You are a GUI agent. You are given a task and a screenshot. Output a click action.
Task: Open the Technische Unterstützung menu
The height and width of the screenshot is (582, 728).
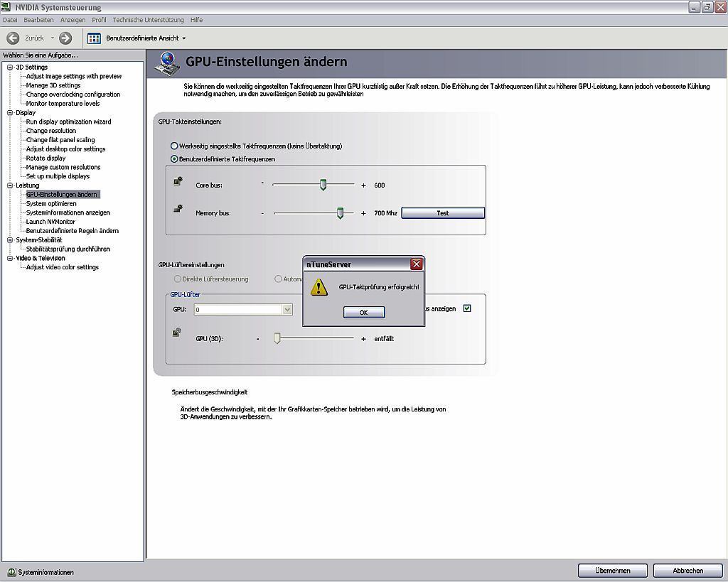(x=148, y=20)
